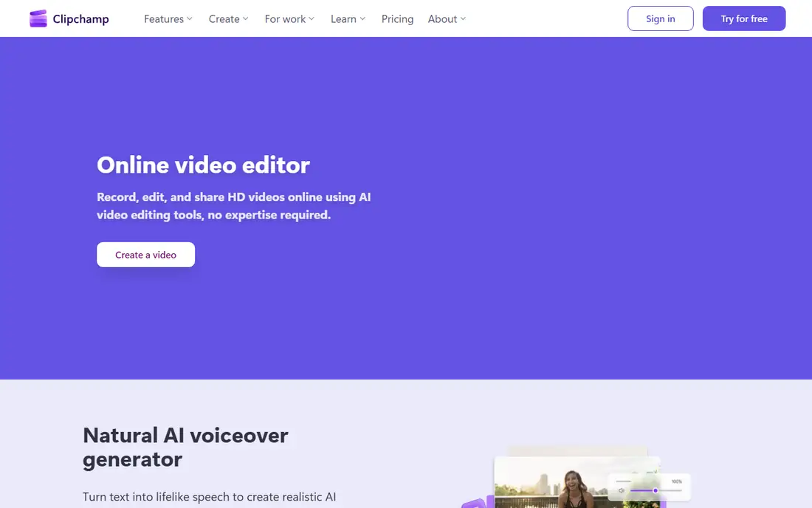The height and width of the screenshot is (508, 812).
Task: Open the For work menu
Action: point(289,19)
